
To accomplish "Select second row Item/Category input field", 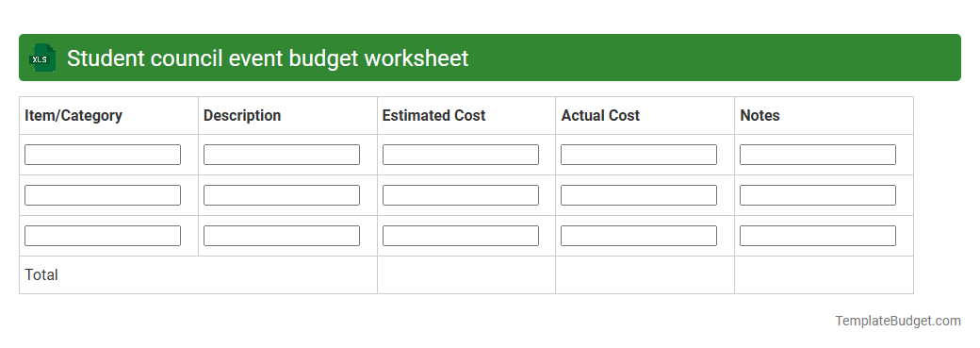I will tap(103, 195).
